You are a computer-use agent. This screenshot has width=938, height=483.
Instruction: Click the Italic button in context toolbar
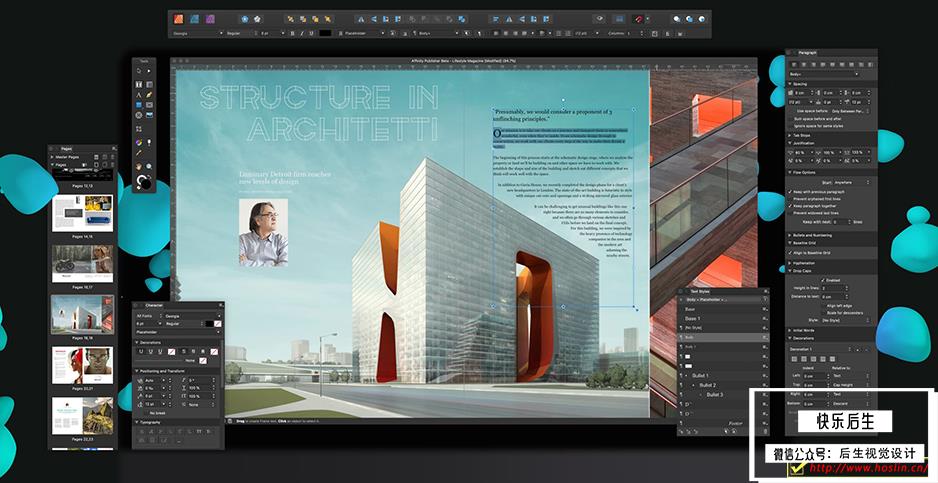coord(302,34)
